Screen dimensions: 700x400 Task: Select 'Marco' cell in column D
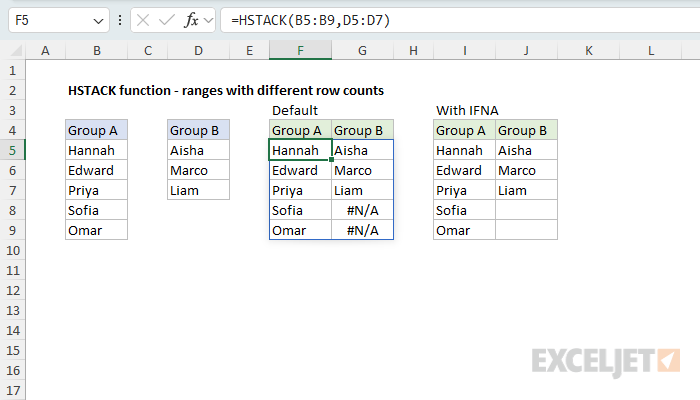(x=199, y=171)
